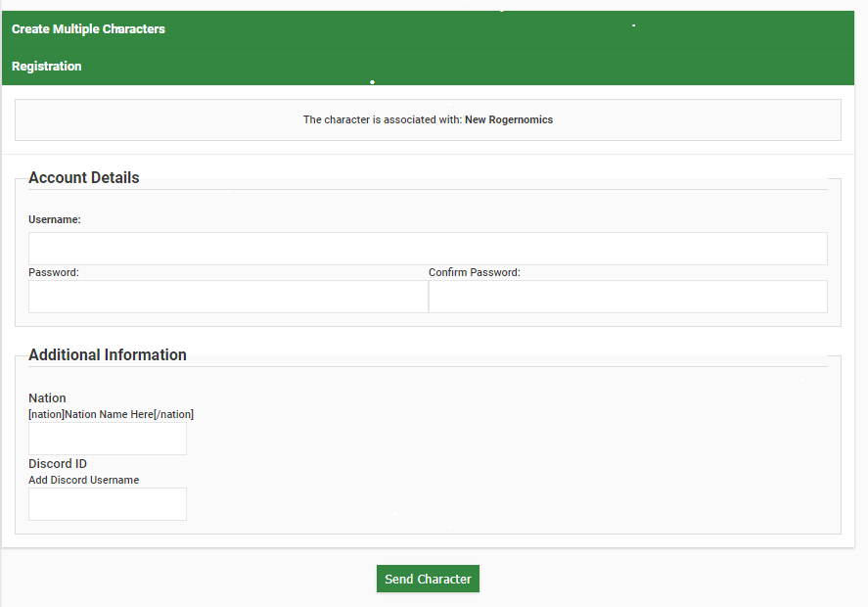
Task: Click the Nation field label
Action: click(x=48, y=398)
